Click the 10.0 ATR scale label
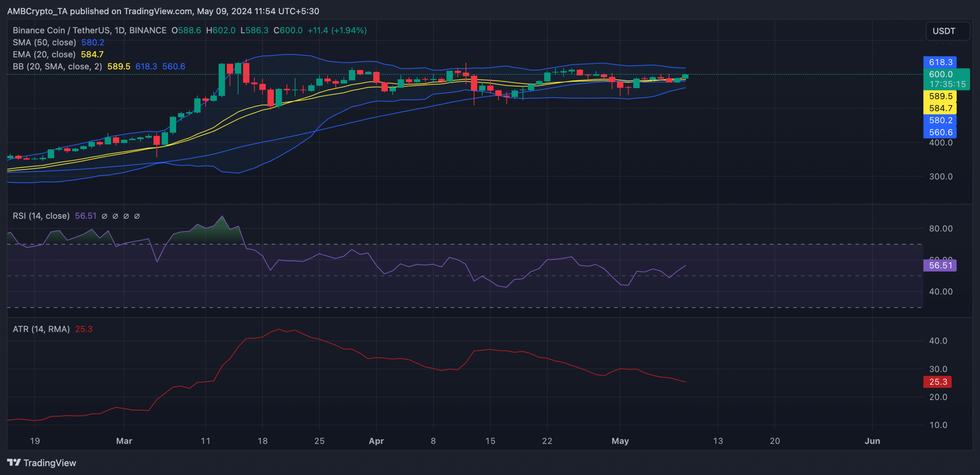Image resolution: width=980 pixels, height=475 pixels. [938, 425]
